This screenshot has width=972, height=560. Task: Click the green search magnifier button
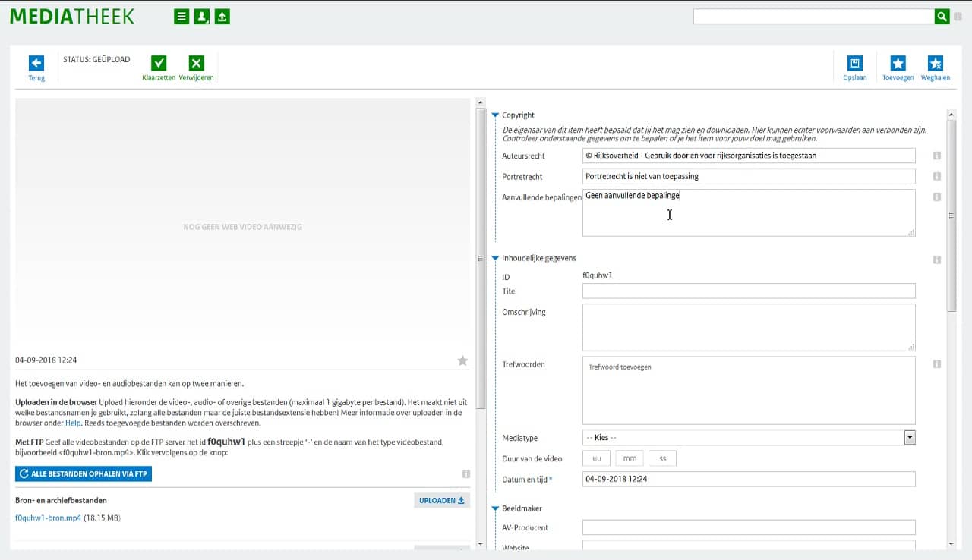(x=942, y=16)
